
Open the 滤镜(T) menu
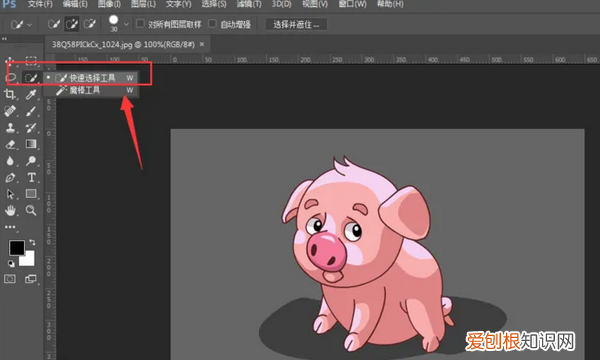click(249, 4)
